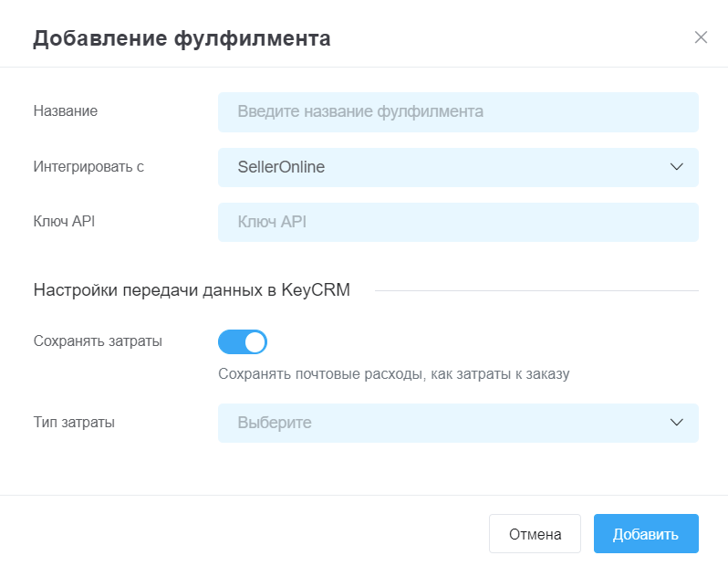Viewport: 728px width, 566px height.
Task: Click the Добавить button
Action: 646,534
